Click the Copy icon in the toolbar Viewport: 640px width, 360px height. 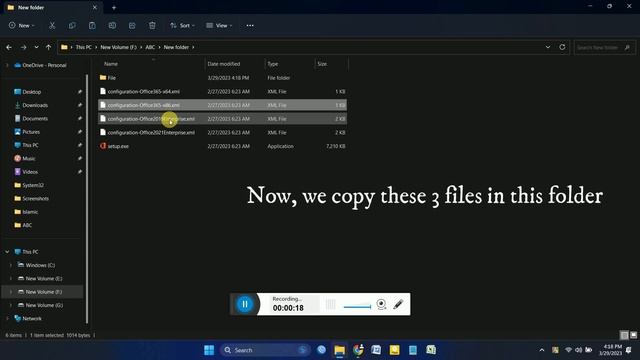tap(72, 25)
